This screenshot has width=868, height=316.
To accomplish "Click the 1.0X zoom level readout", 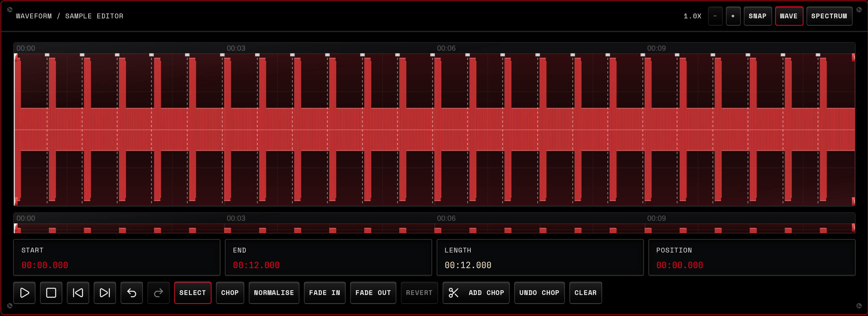I will pos(692,16).
